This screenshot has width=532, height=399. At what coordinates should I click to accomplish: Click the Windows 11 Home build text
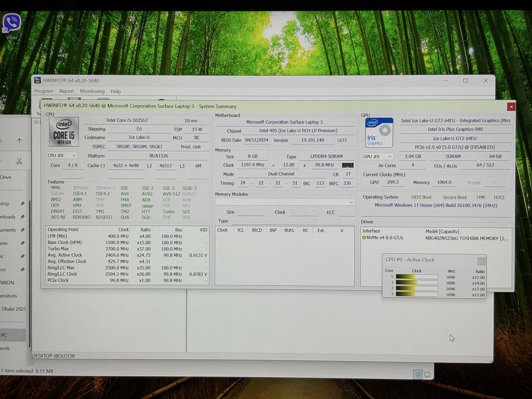point(436,205)
